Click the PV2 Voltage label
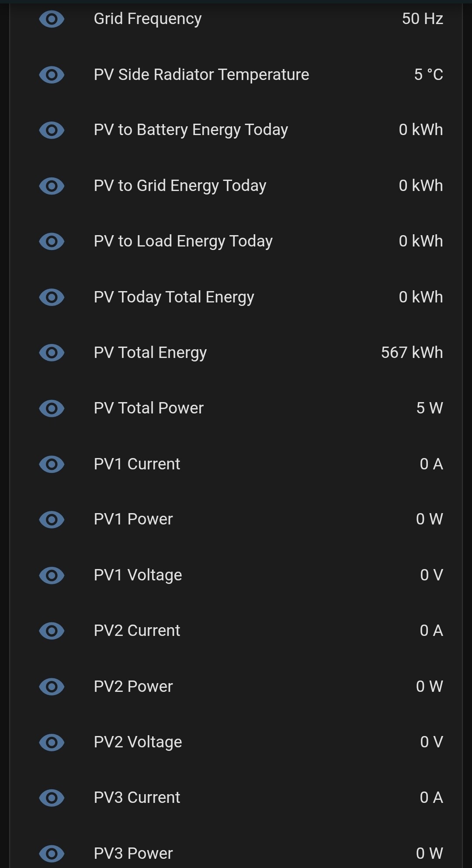The height and width of the screenshot is (868, 472). 138,742
